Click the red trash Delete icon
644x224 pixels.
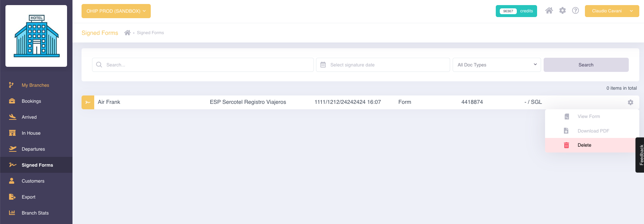coord(566,145)
